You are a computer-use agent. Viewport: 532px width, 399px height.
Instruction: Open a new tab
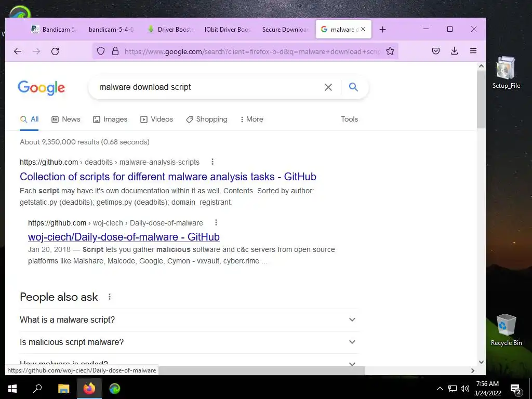(x=383, y=30)
